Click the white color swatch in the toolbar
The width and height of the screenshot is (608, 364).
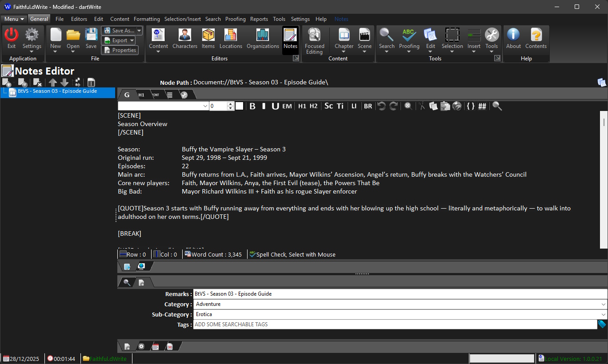tap(239, 106)
